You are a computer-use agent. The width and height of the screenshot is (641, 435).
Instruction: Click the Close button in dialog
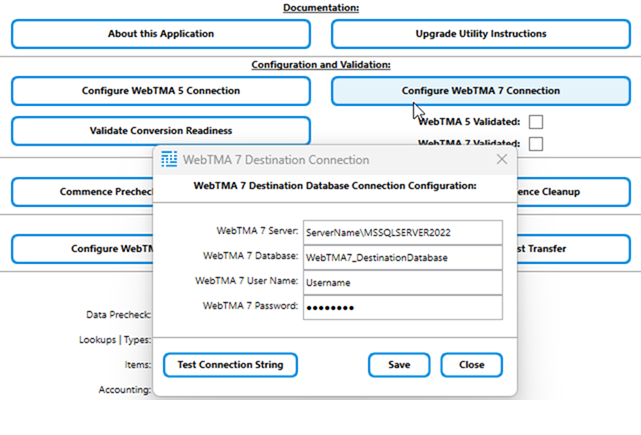[471, 365]
